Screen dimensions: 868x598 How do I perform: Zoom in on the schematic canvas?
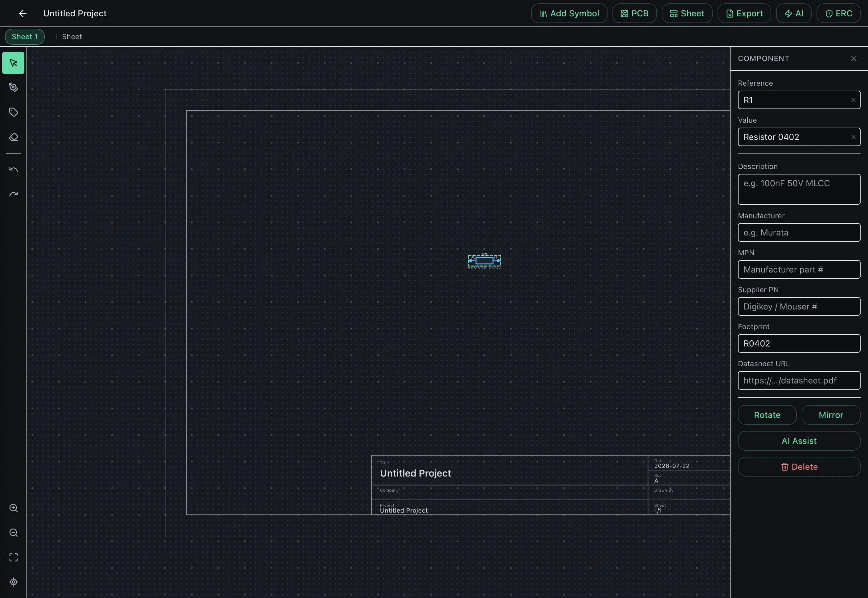[x=14, y=508]
